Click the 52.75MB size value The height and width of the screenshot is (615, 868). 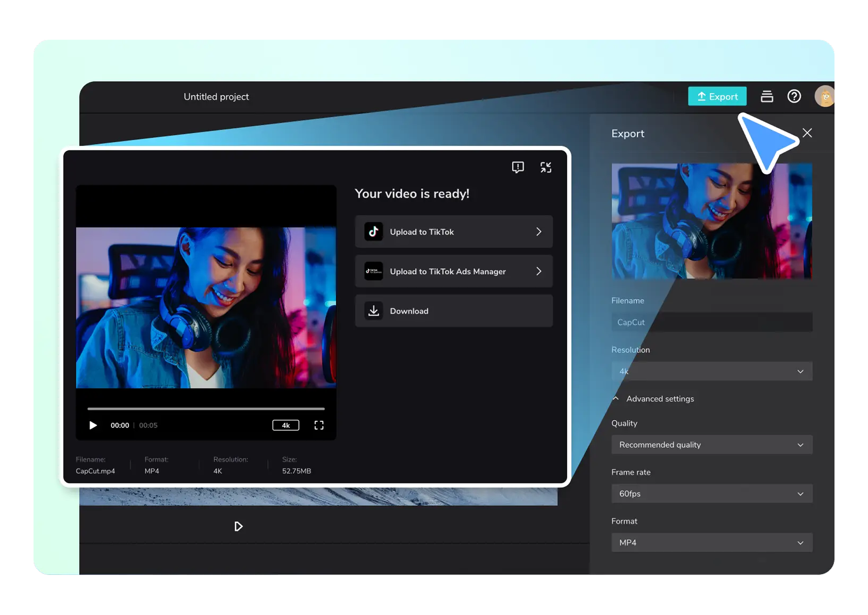(296, 471)
